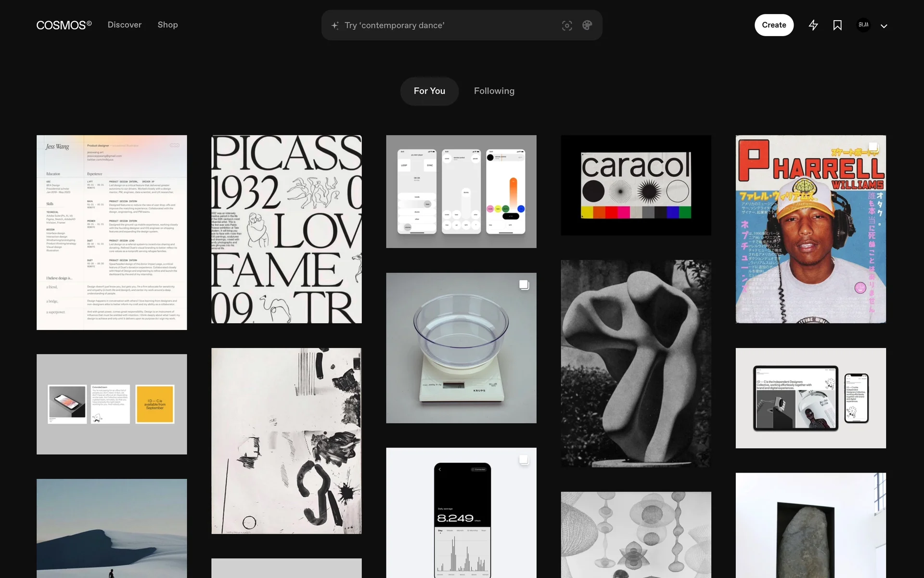The width and height of the screenshot is (924, 578).
Task: Switch to the For You tab
Action: (429, 91)
